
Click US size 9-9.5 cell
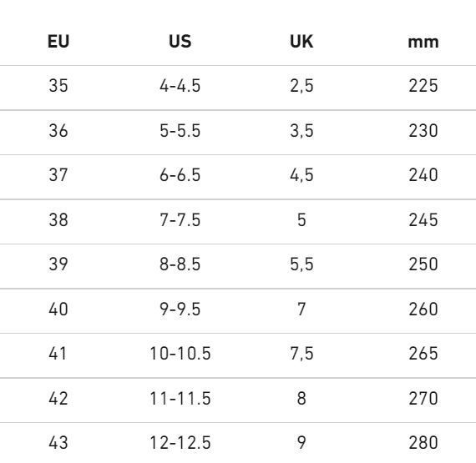click(180, 310)
